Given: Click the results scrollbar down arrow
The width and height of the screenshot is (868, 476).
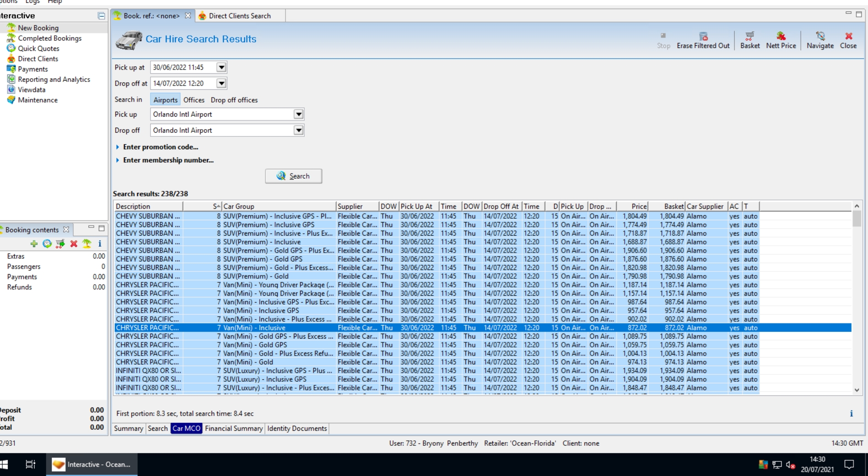Looking at the screenshot, I should 857,390.
